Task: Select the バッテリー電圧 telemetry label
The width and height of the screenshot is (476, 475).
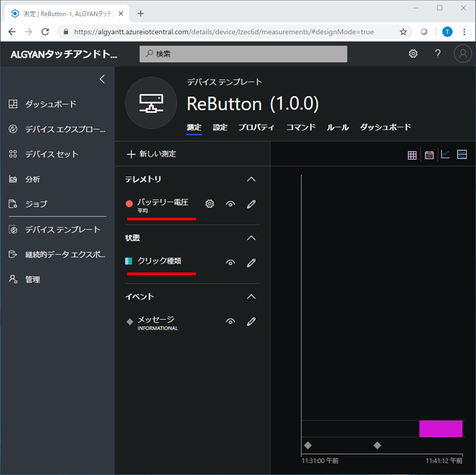Action: click(163, 203)
